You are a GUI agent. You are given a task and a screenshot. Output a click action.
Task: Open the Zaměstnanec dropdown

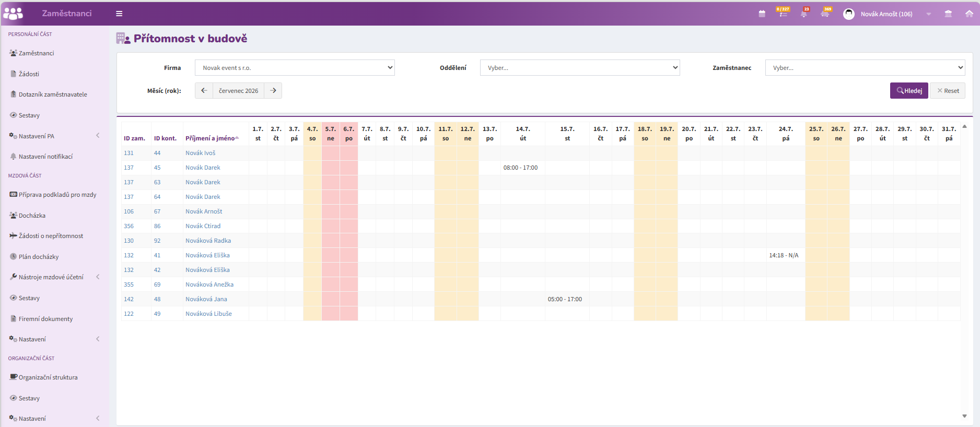point(865,68)
